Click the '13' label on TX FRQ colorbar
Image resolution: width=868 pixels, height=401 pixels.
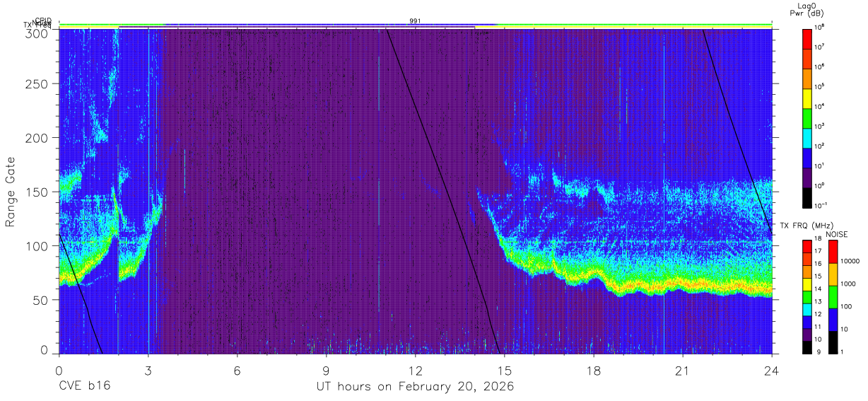[819, 302]
